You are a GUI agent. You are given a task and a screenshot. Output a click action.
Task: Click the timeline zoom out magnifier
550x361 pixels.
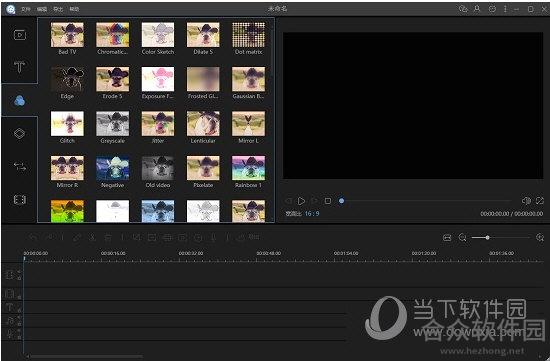click(463, 238)
